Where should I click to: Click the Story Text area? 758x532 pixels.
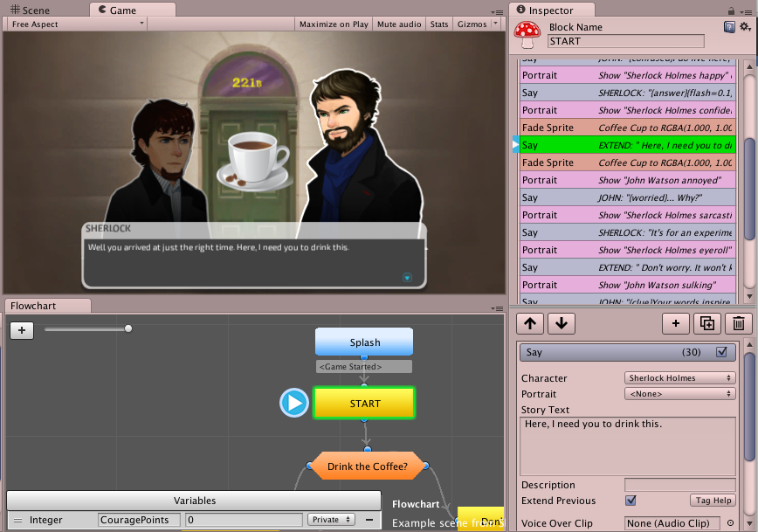tap(628, 446)
